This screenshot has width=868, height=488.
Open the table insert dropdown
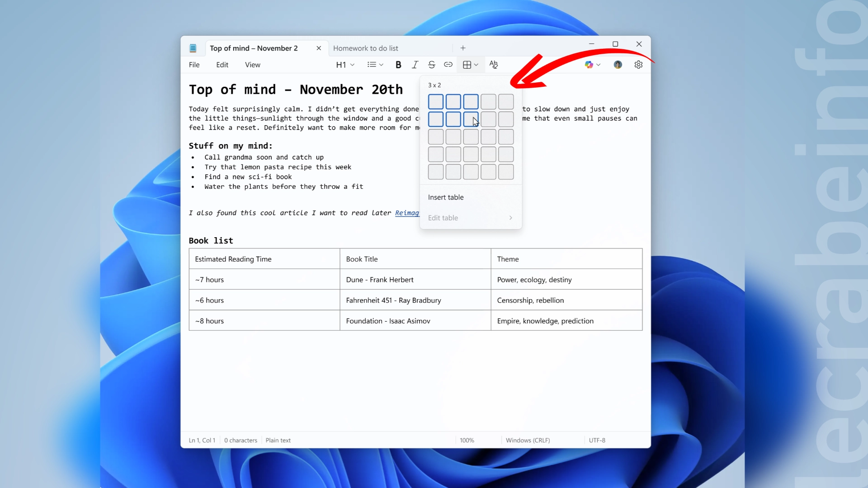[x=471, y=65]
